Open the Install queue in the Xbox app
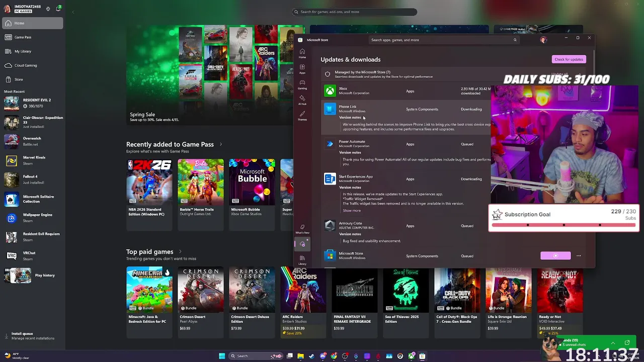Viewport: 644px width, 362px height. tap(31, 336)
